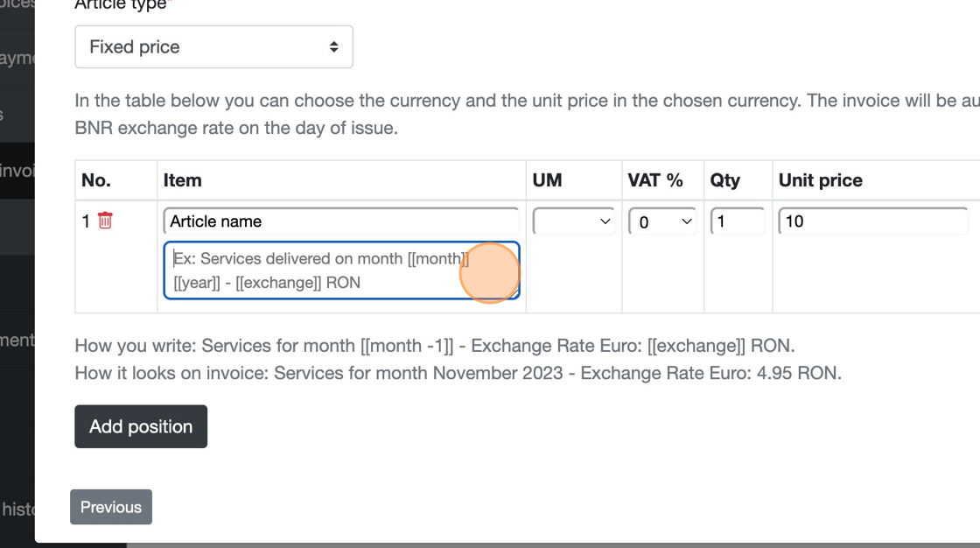Click the 'UM' column header
The height and width of the screenshot is (548, 980).
548,180
